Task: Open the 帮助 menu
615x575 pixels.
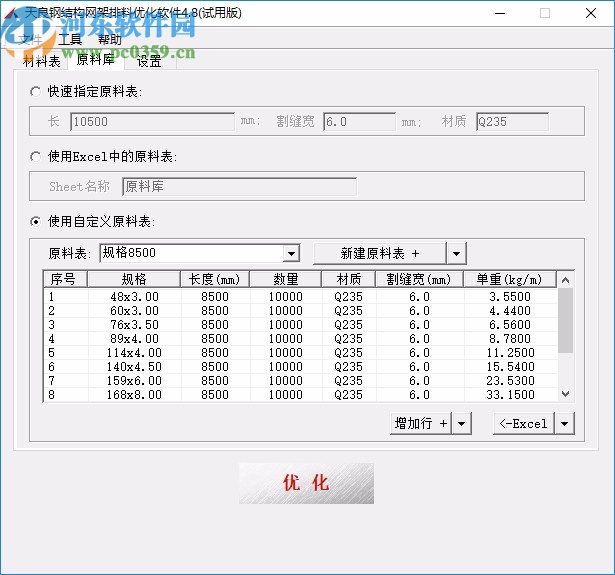Action: (x=110, y=39)
